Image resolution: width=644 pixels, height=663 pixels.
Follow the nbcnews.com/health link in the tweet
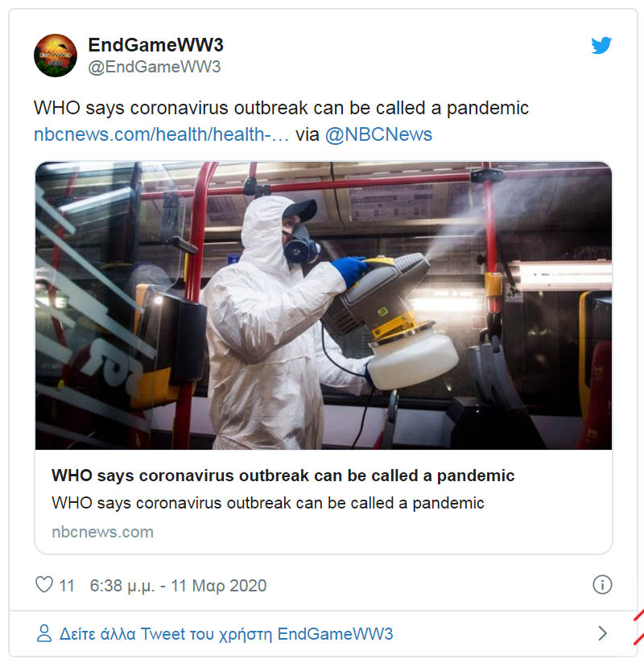tap(161, 135)
